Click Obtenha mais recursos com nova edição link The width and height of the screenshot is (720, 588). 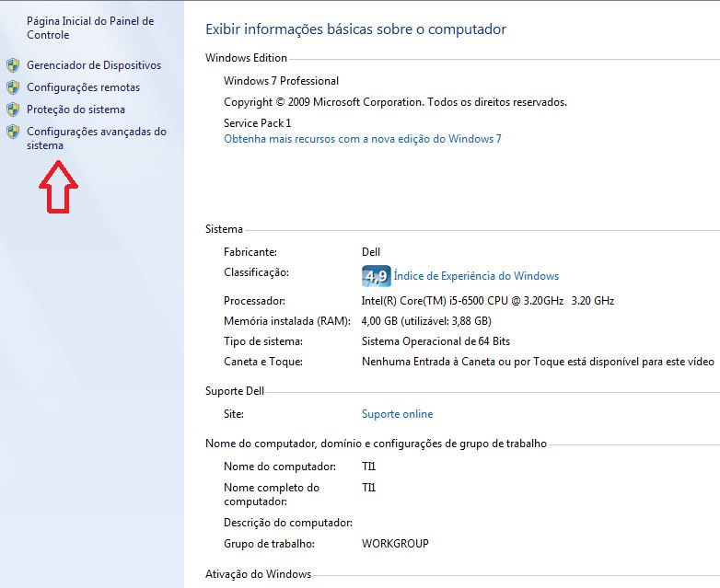pyautogui.click(x=362, y=139)
